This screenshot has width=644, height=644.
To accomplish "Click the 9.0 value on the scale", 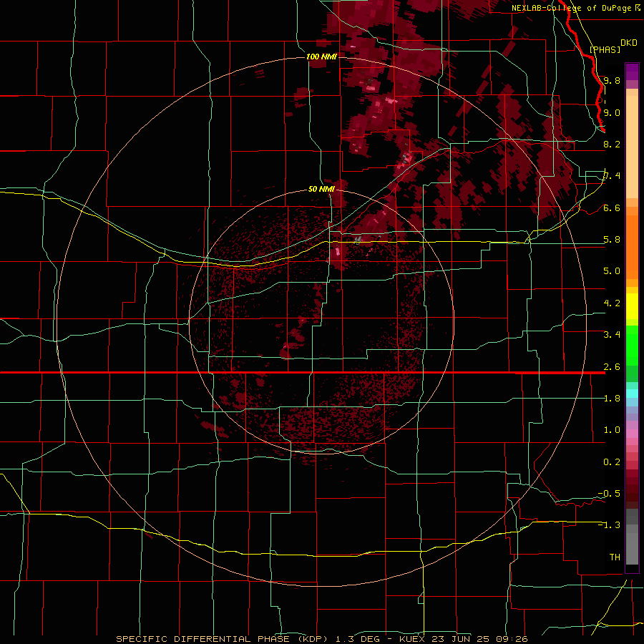I will coord(612,112).
